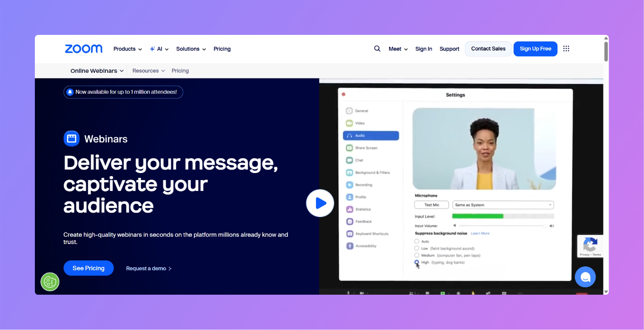Click the Input Volume slider
Viewport: 644px width, 330px height.
503,226
